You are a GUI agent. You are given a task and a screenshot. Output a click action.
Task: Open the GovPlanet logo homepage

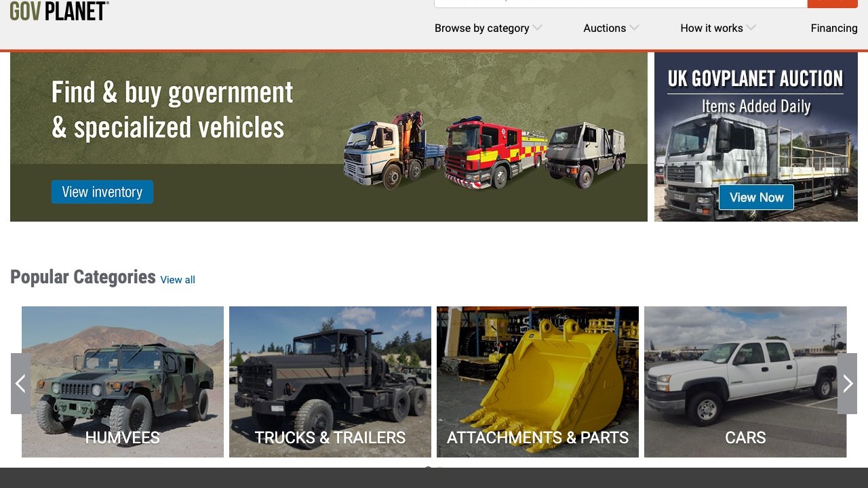[x=59, y=11]
